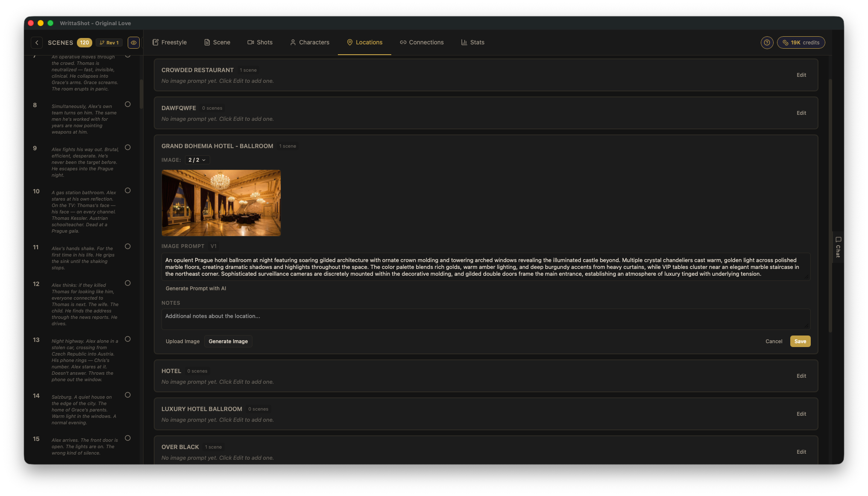Expand the Chat panel on the right edge
This screenshot has height=496, width=868.
pos(838,248)
